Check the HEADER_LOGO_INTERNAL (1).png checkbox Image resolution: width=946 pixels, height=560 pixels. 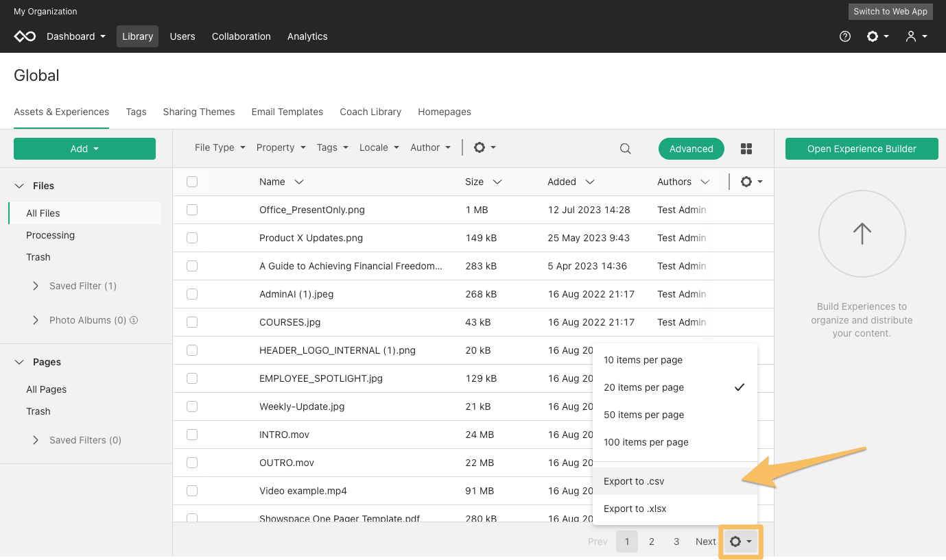[x=192, y=350]
